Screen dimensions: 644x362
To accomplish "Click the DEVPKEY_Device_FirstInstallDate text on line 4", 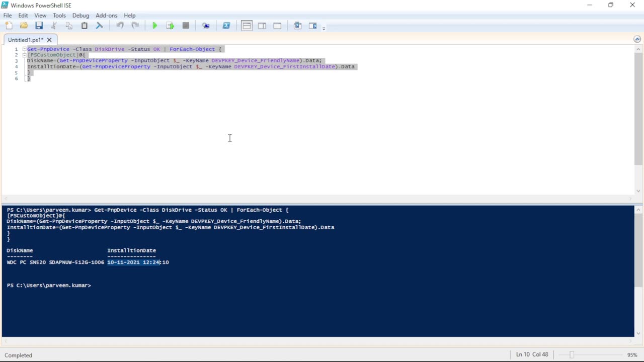I will click(x=284, y=66).
